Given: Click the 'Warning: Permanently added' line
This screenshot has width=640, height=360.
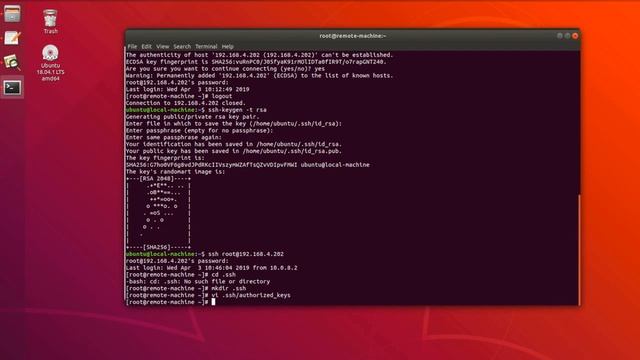Looking at the screenshot, I should (x=259, y=76).
